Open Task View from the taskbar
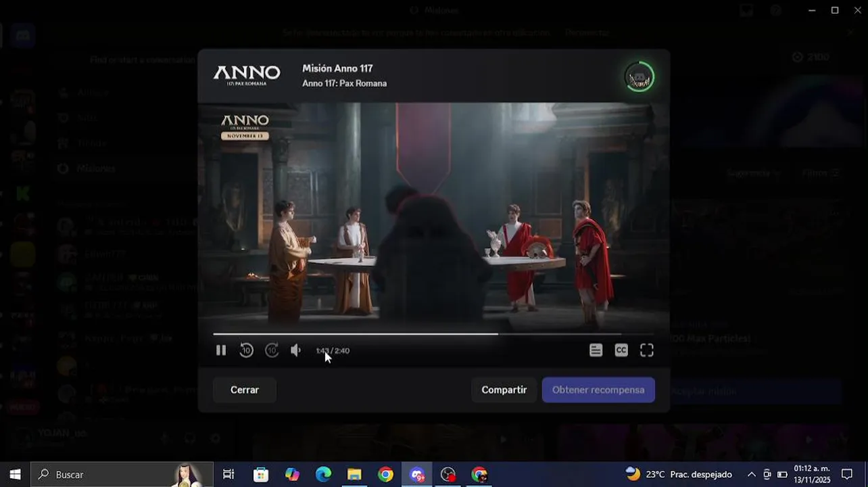 click(228, 474)
